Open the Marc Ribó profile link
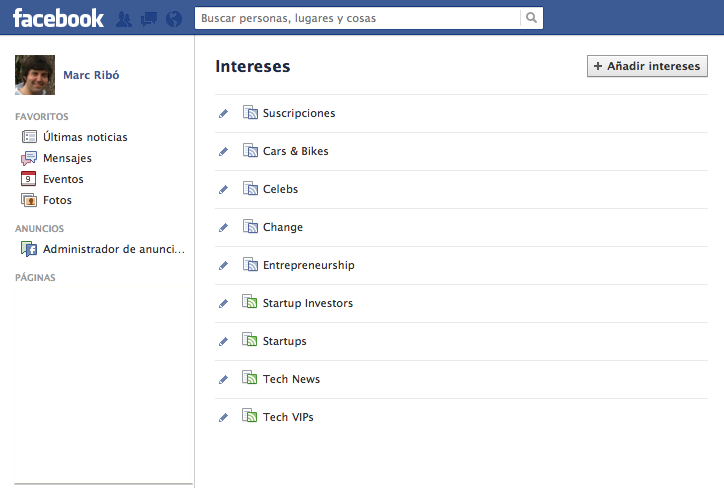This screenshot has height=488, width=724. pos(91,75)
